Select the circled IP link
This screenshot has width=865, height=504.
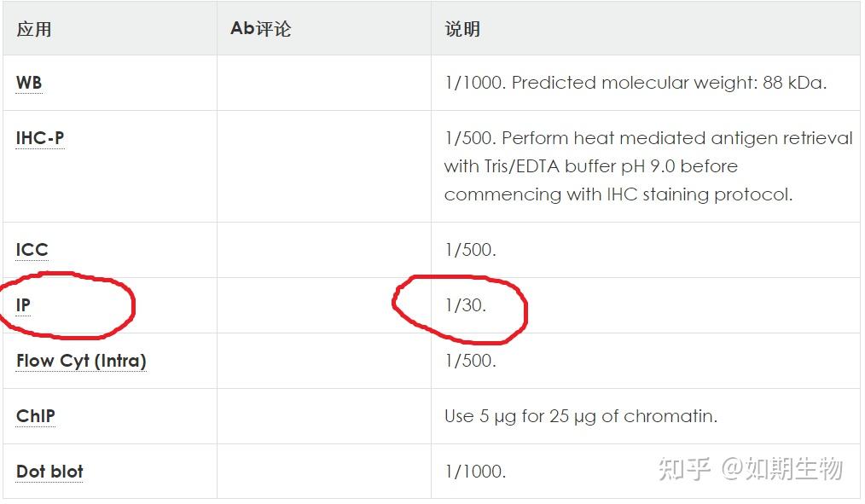[23, 305]
